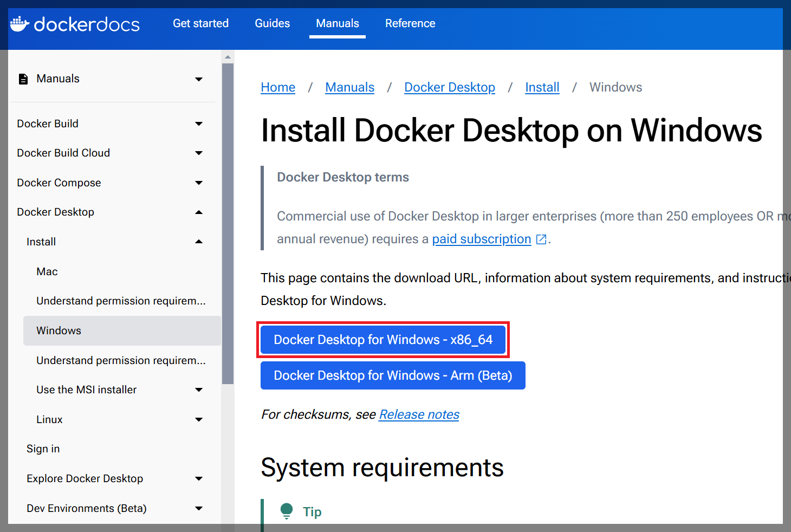Image resolution: width=791 pixels, height=532 pixels.
Task: Click the sidebar scrollbar up arrow
Action: tap(228, 57)
